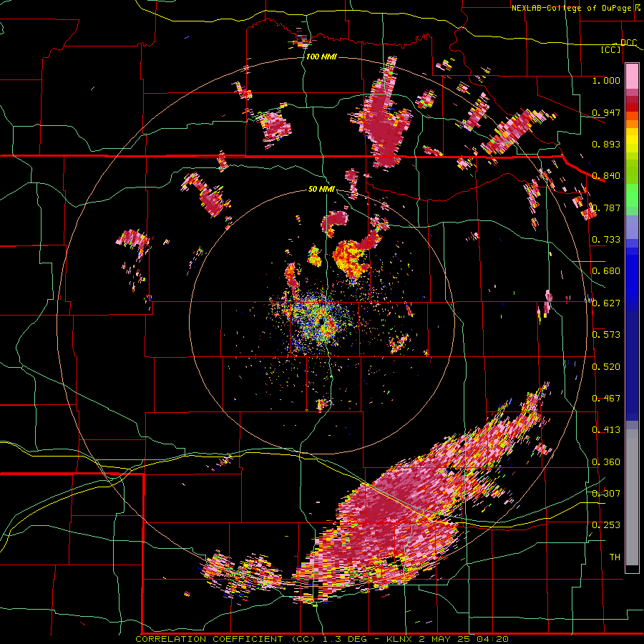Select the 0.680 scale value

tap(606, 271)
